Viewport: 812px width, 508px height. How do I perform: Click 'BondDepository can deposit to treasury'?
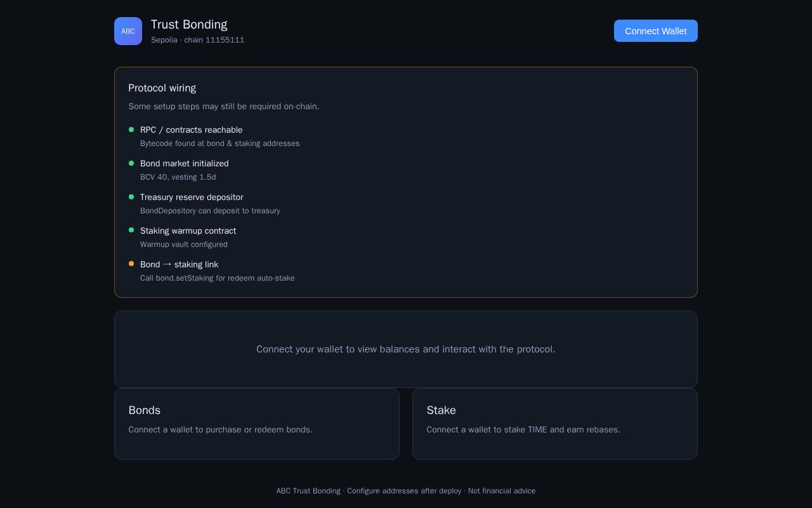coord(210,211)
